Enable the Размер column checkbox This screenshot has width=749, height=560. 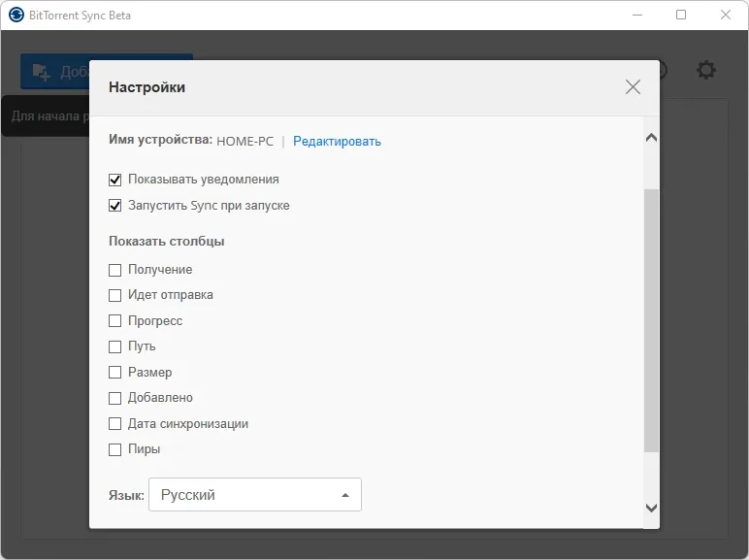(x=114, y=373)
